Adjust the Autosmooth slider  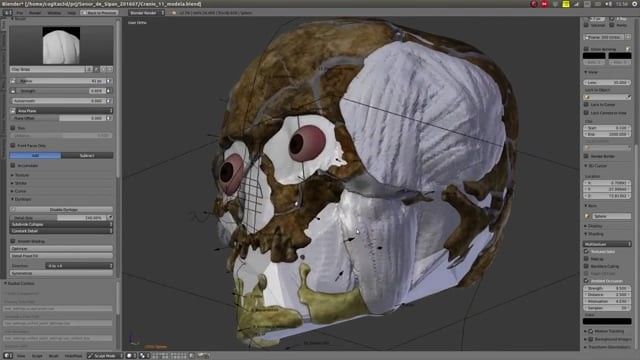[58, 100]
